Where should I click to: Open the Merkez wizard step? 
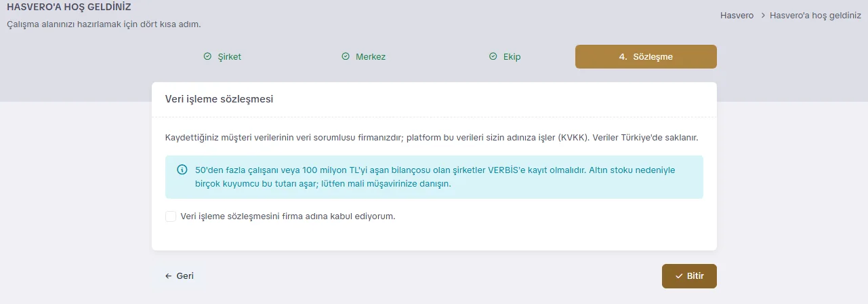364,57
